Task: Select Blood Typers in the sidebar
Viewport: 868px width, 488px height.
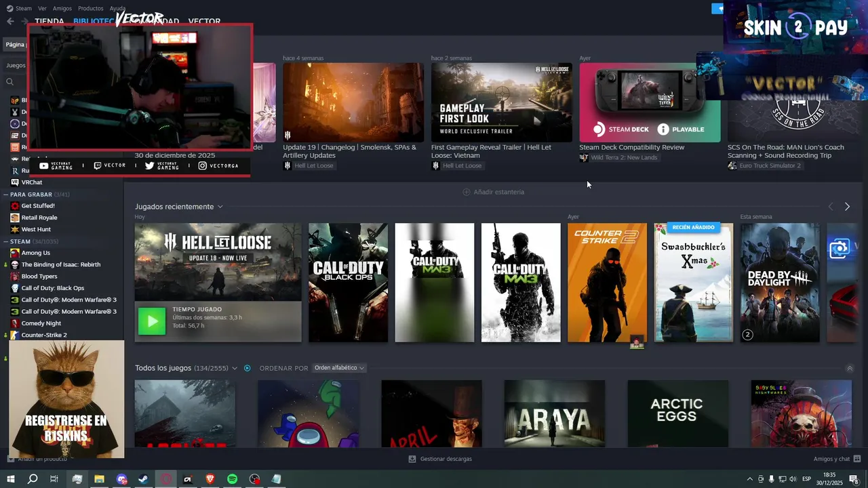Action: 39,277
